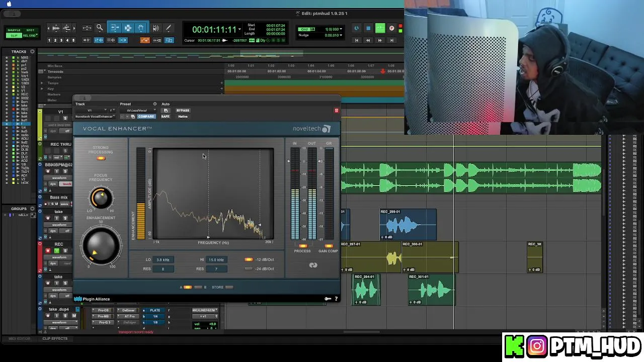Click the preset copy settings icon beside COMPARE

(x=133, y=117)
